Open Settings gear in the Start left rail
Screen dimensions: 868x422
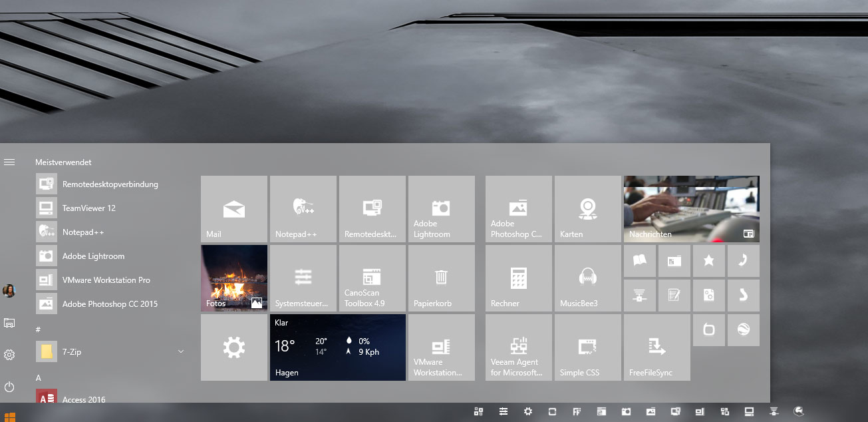click(x=9, y=355)
